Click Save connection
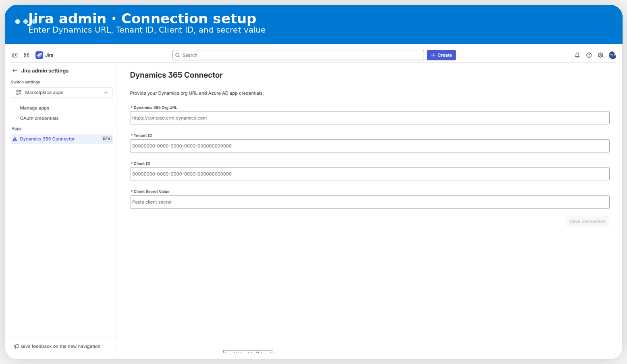The height and width of the screenshot is (364, 627). pyautogui.click(x=588, y=221)
